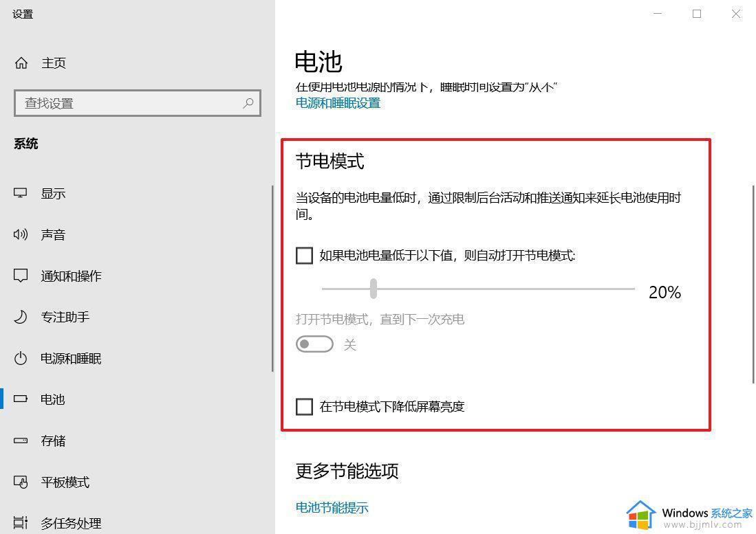Viewport: 756px width, 534px height.
Task: Click the Battery (电池) icon in the sidebar
Action: [x=20, y=399]
